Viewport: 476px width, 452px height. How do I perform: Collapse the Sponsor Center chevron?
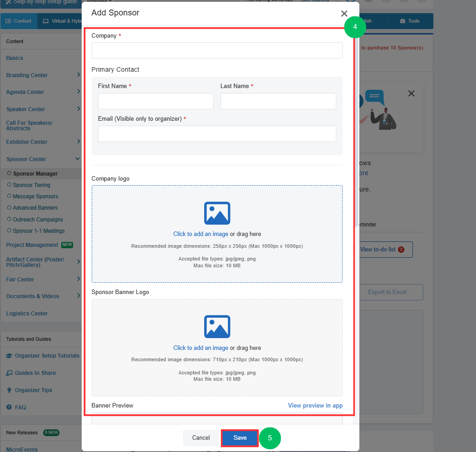pyautogui.click(x=78, y=159)
